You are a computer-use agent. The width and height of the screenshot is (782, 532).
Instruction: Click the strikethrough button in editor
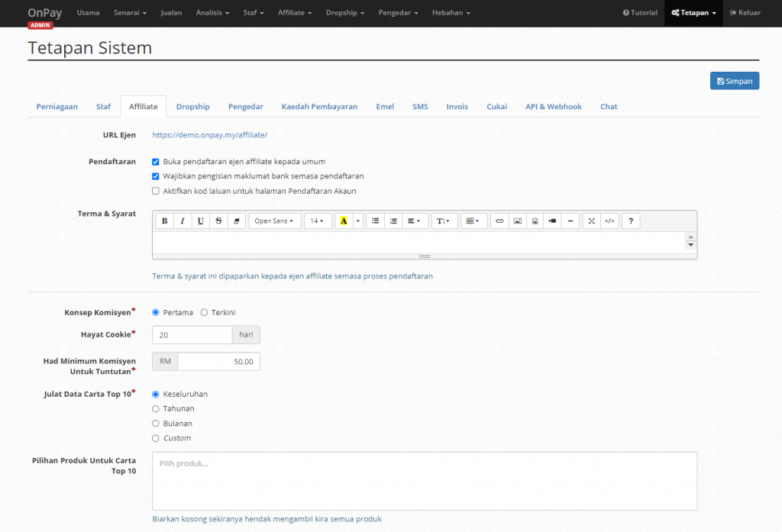pyautogui.click(x=218, y=221)
